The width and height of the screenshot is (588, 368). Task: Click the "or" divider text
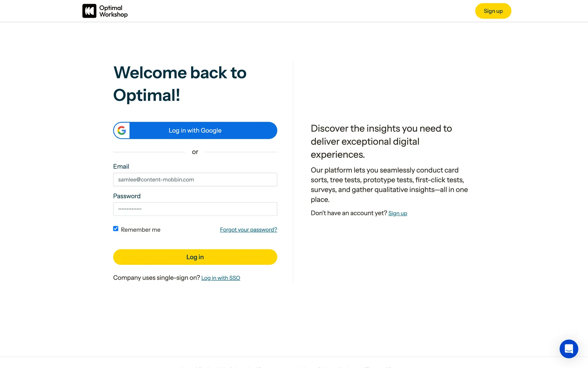tap(195, 152)
